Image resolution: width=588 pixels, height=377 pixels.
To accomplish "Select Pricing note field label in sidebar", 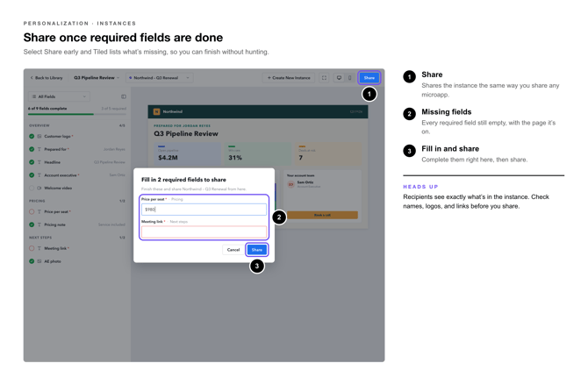I will [54, 224].
